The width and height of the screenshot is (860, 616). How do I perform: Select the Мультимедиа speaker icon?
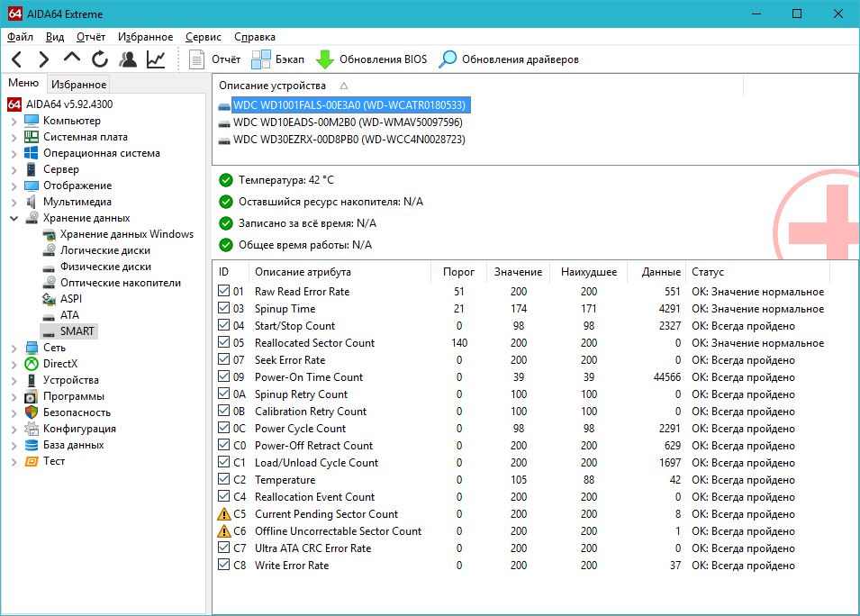point(32,202)
